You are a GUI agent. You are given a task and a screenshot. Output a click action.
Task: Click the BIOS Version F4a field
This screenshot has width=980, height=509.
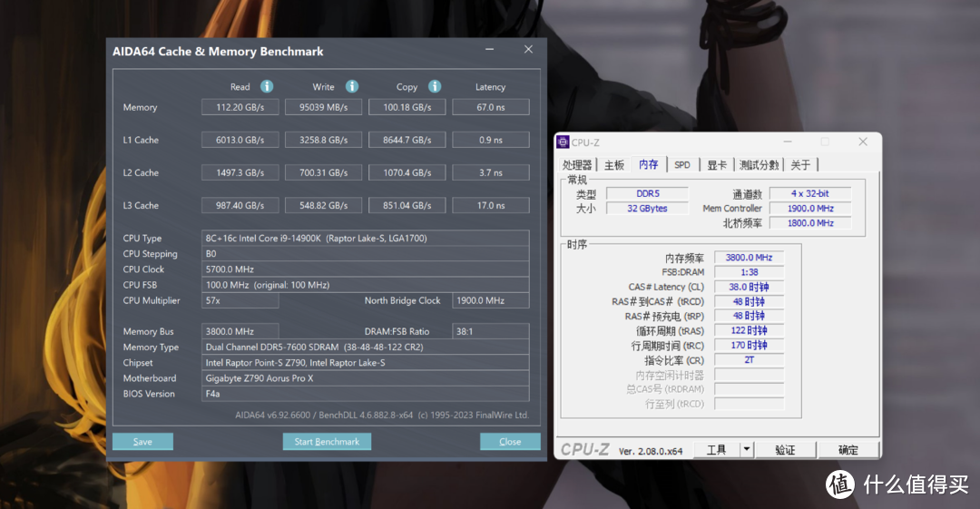coord(366,394)
